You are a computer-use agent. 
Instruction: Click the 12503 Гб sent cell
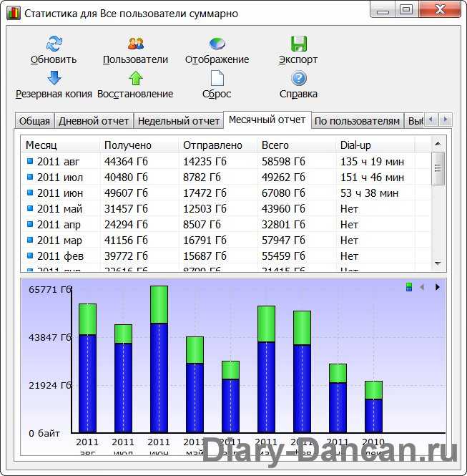click(205, 208)
